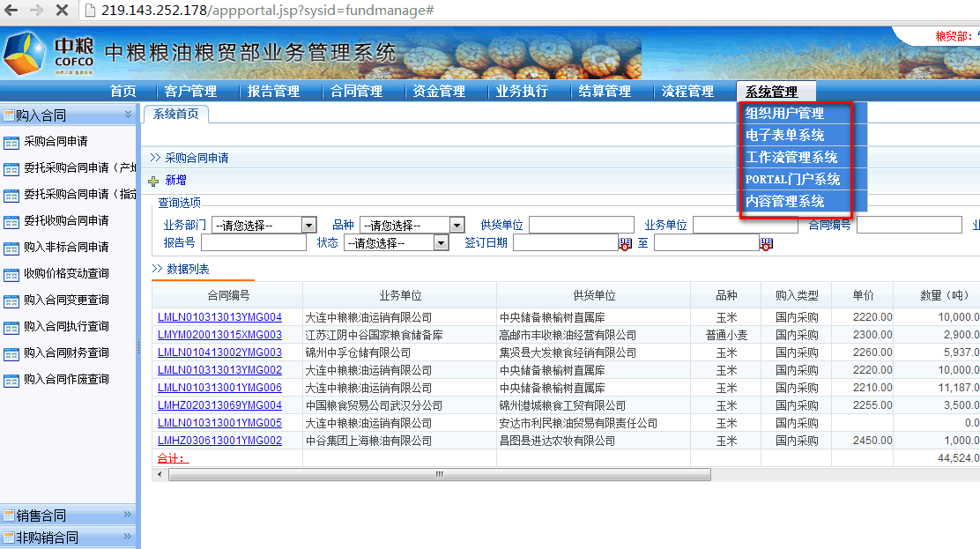
Task: Click the 新增 link
Action: click(175, 181)
